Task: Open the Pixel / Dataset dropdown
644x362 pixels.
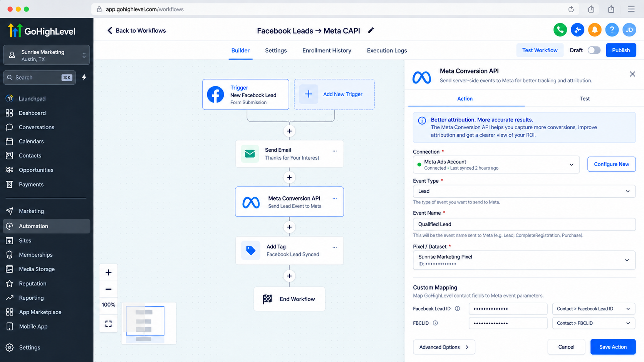Action: coord(524,260)
